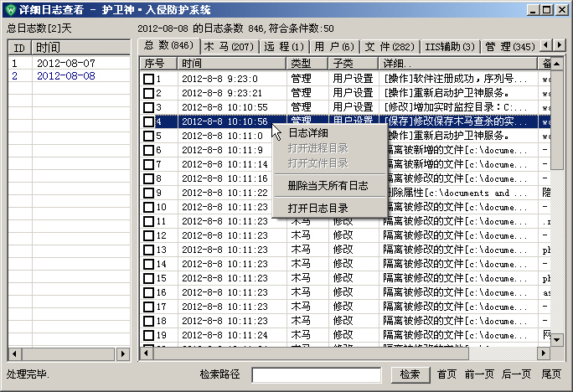Sort by the 时间 column header in log table
Image resolution: width=573 pixels, height=392 pixels.
tap(232, 63)
